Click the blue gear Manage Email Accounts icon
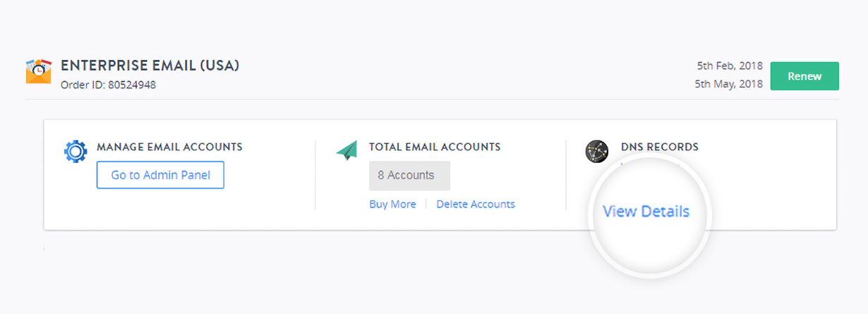 point(76,152)
